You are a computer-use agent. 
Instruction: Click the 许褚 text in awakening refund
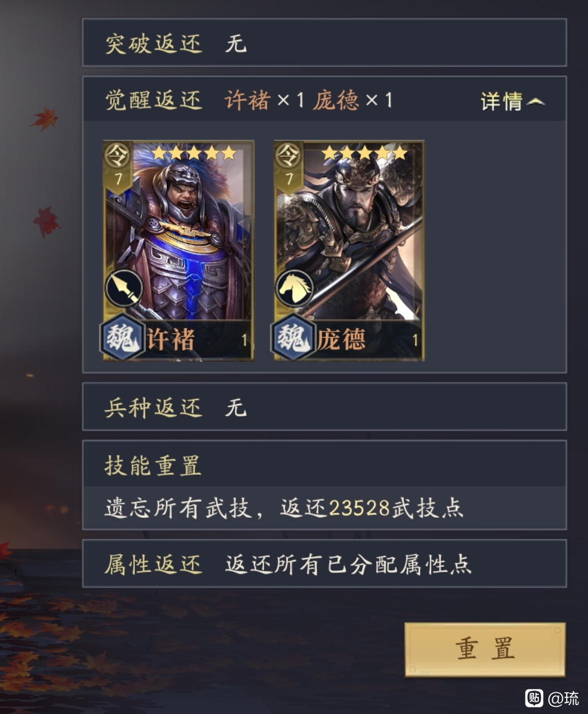[247, 100]
